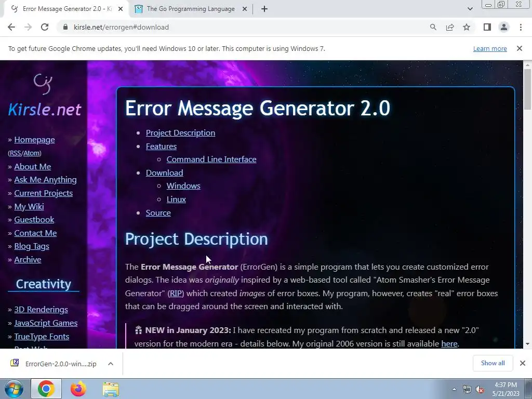Go to the Guestbook
The width and height of the screenshot is (532, 399).
tap(34, 220)
